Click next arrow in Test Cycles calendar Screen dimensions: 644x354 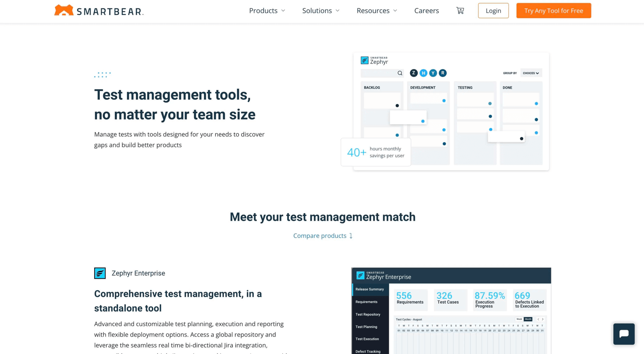click(x=543, y=319)
